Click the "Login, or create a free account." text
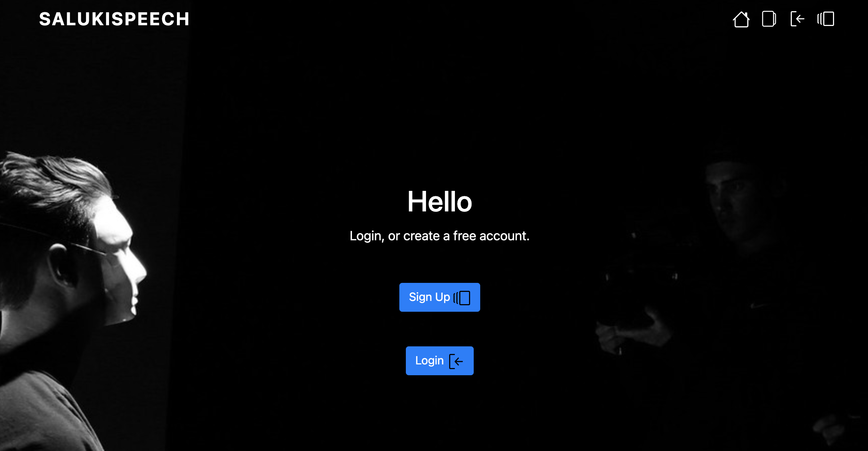This screenshot has height=451, width=868. coord(439,236)
